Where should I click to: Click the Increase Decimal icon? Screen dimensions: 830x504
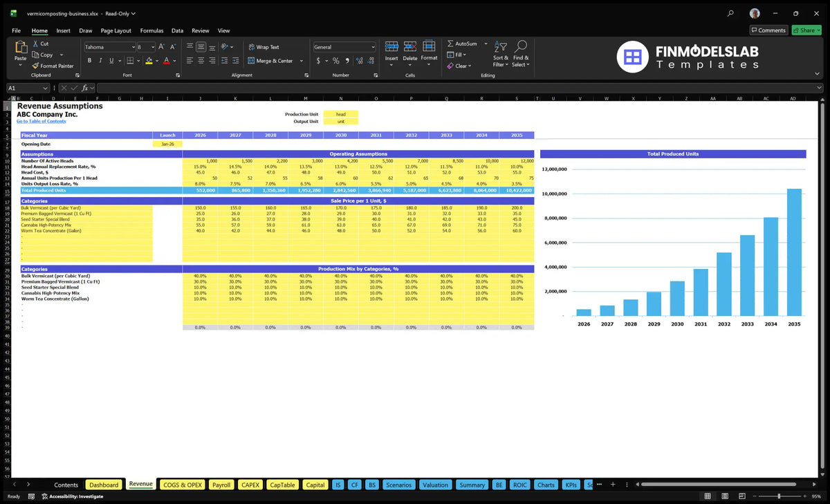[x=359, y=61]
